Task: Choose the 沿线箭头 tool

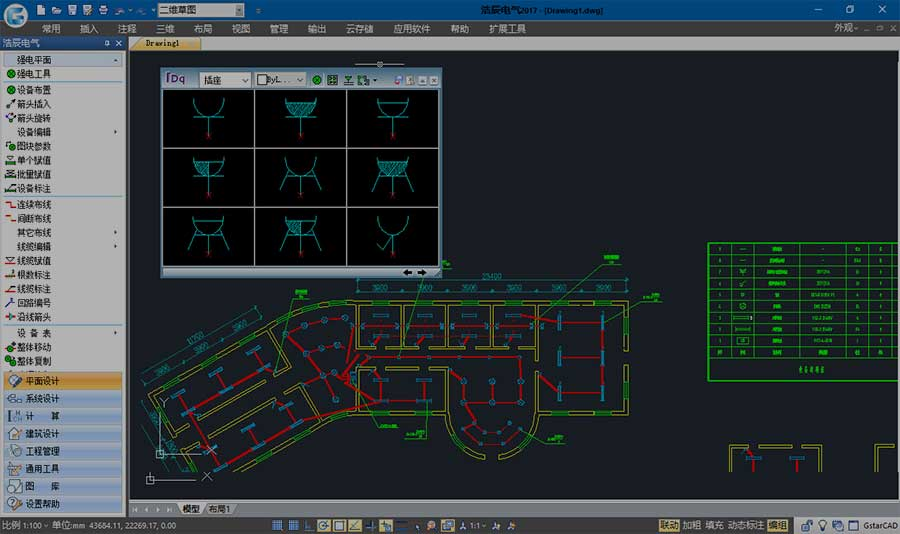Action: point(34,317)
